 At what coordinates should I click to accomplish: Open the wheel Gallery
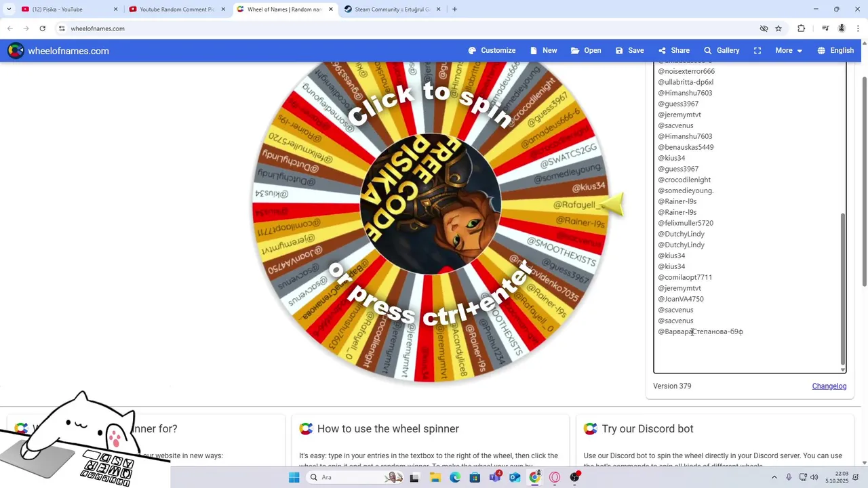pos(722,51)
